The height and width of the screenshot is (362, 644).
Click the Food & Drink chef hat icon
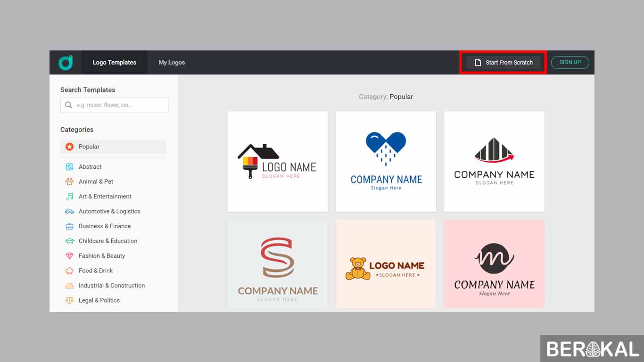click(70, 271)
